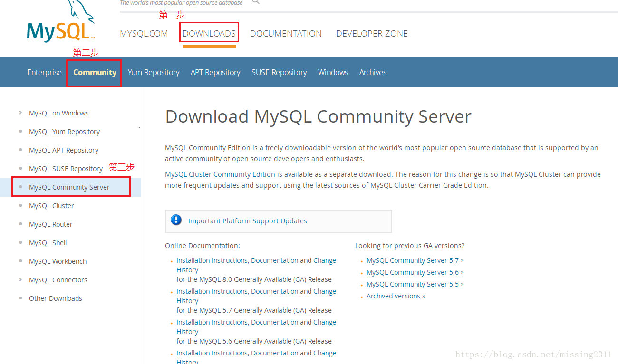Screen dimensions: 618x364
Task: Expand the MySQL Connectors sidebar entry
Action: 58,279
